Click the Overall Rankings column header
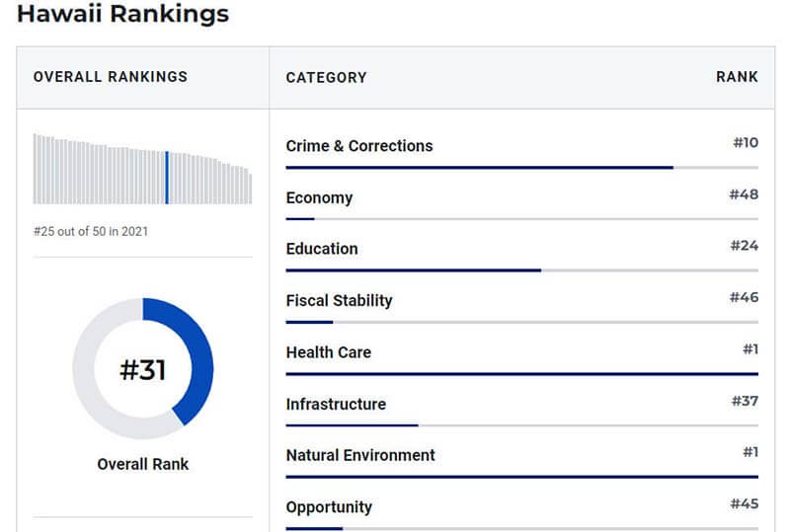790x532 pixels. pyautogui.click(x=111, y=77)
